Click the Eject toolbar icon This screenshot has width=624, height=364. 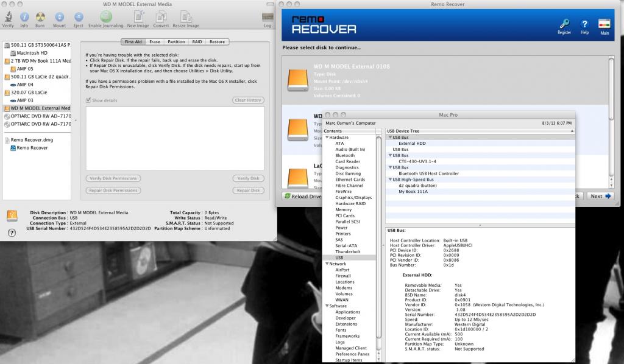point(79,17)
